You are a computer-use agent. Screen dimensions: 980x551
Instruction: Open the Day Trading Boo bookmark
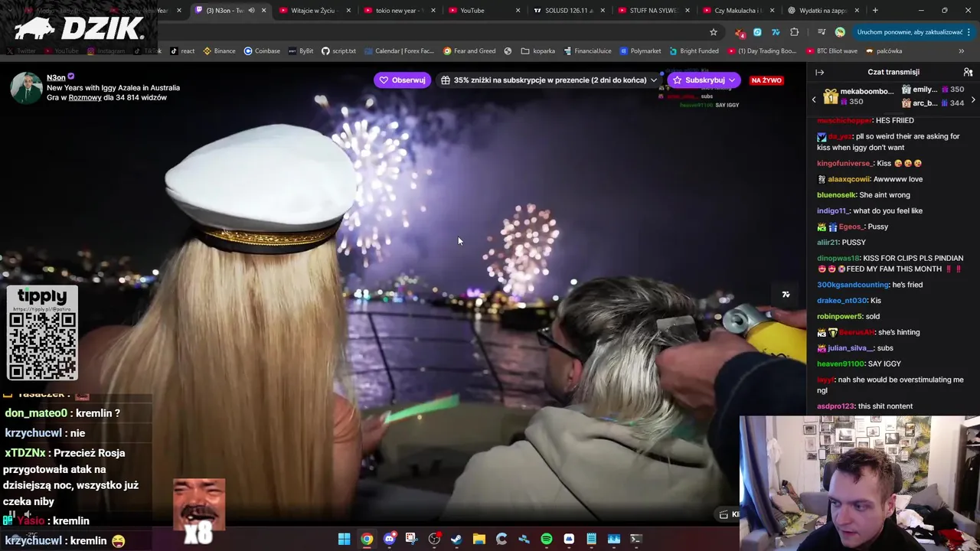[x=762, y=51]
